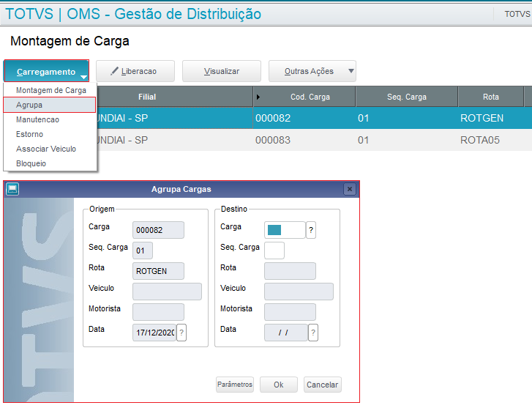
Task: Open Destino Data date picker
Action: pos(313,333)
